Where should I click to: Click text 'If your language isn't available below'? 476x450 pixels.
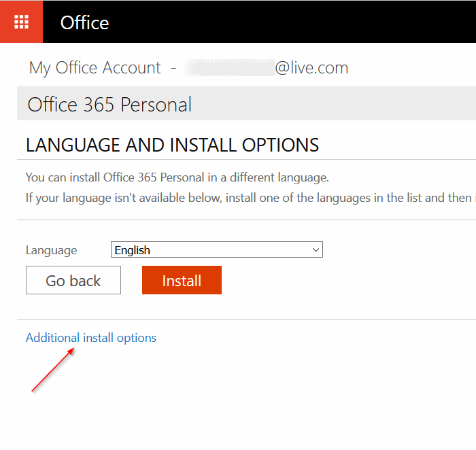point(124,198)
